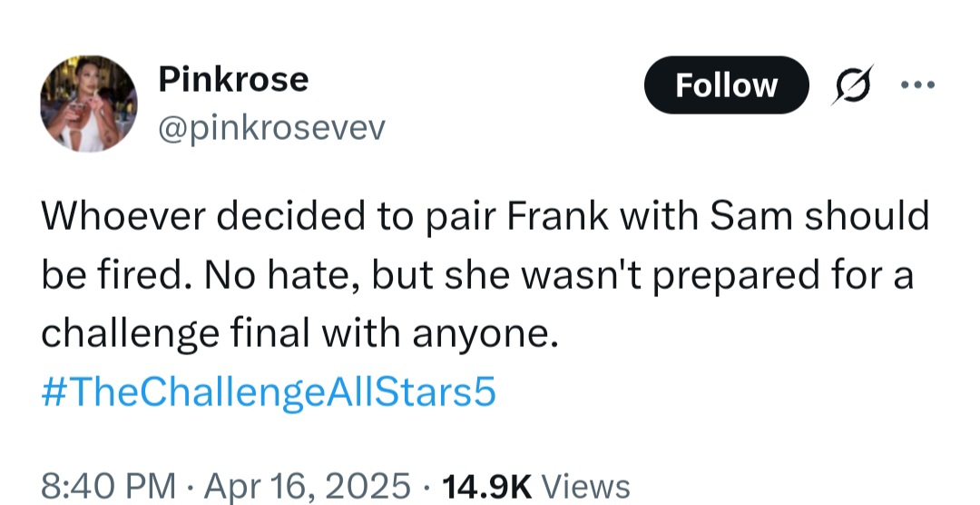Click the Pinkrose display name
This screenshot has height=505, width=980.
pos(233,79)
